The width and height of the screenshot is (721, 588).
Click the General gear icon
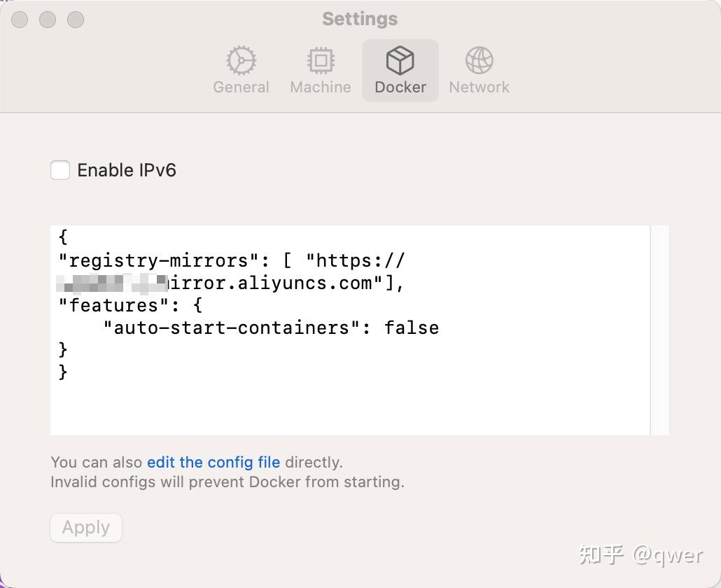tap(241, 61)
